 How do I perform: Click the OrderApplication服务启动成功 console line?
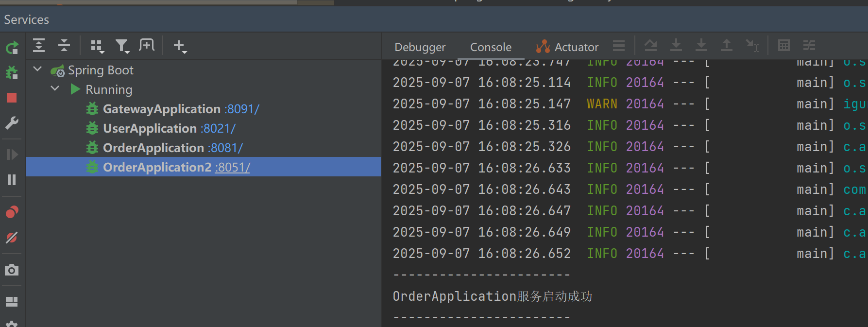pos(493,296)
